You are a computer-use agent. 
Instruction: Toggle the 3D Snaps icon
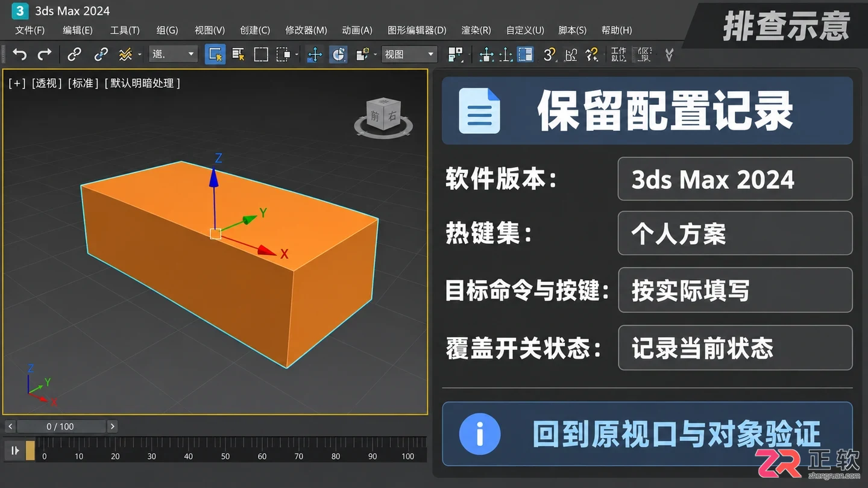tap(549, 55)
